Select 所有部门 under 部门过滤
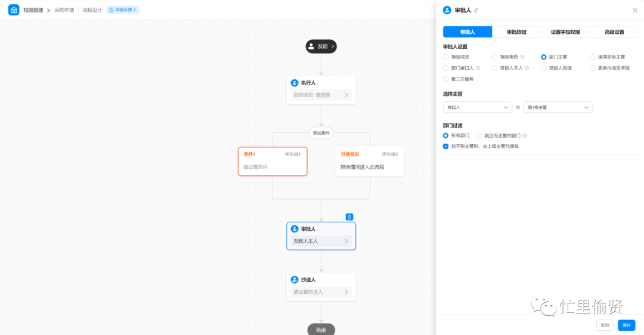 445,135
